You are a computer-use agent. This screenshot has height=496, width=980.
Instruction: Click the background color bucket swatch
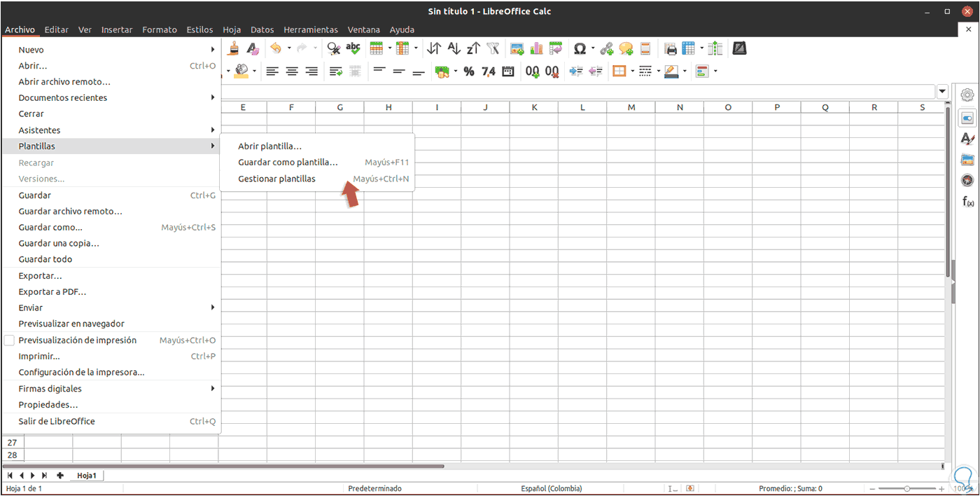coord(241,71)
